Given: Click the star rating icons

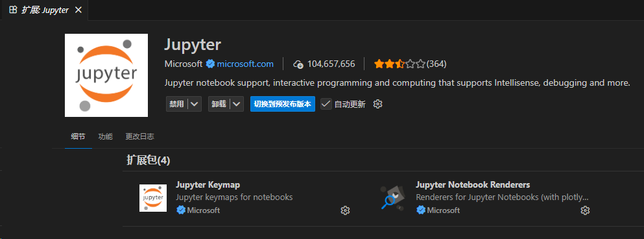Looking at the screenshot, I should click(x=400, y=64).
